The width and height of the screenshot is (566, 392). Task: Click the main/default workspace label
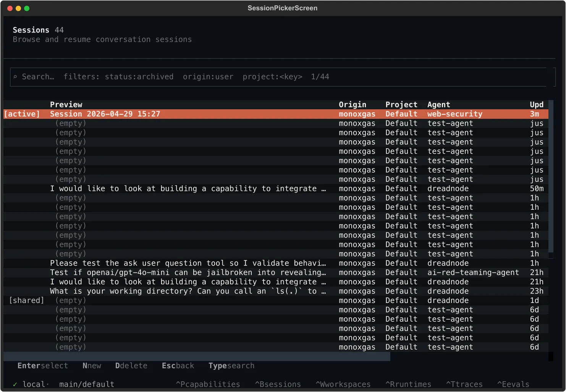pos(87,384)
